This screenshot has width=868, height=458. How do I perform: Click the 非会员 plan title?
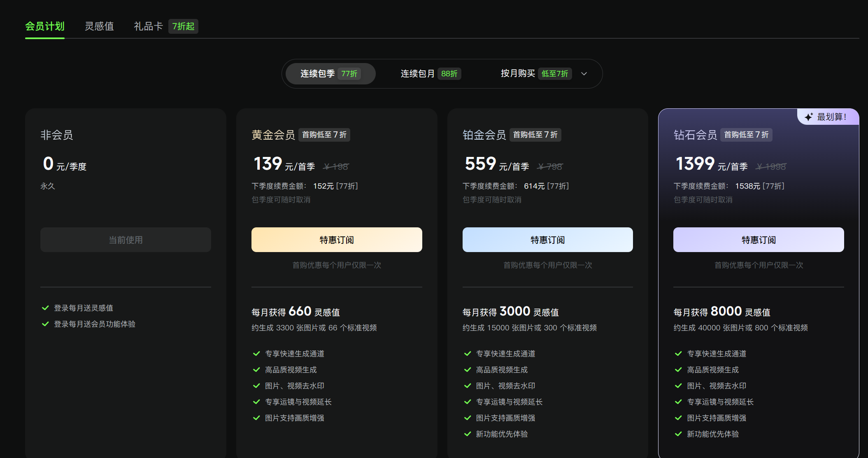coord(57,135)
